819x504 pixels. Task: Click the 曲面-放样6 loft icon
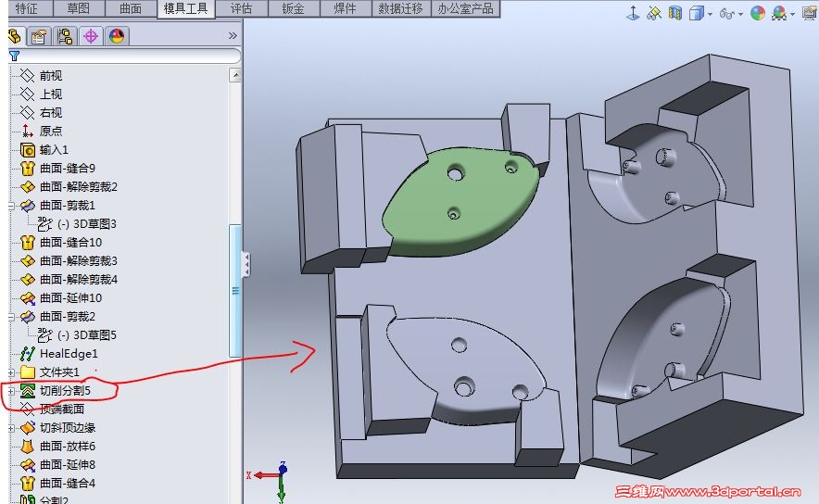[x=27, y=447]
